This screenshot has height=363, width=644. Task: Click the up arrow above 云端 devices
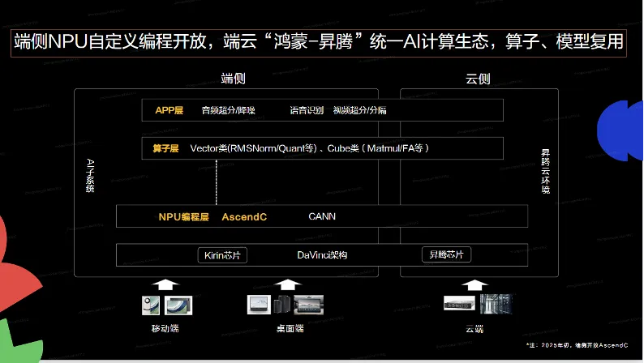[x=474, y=284]
